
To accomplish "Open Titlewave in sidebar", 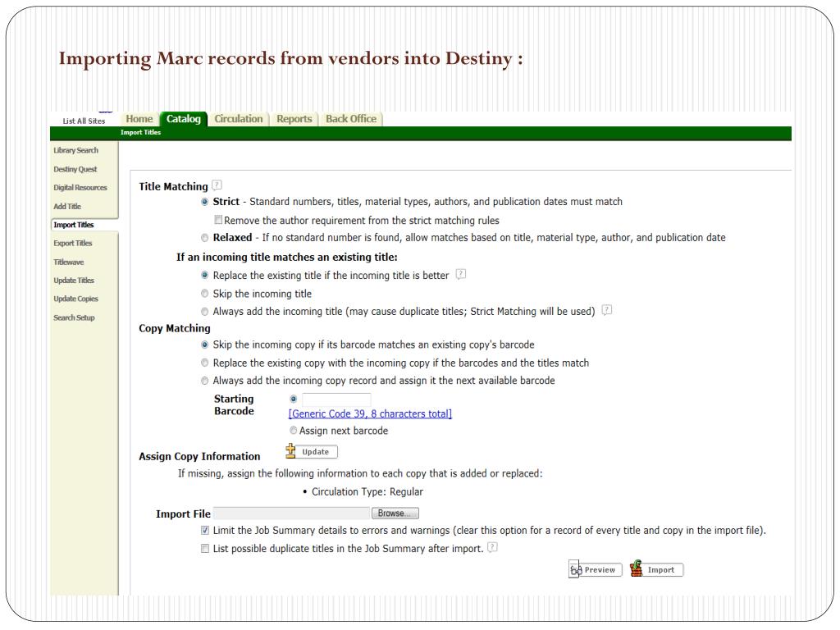I will point(69,262).
